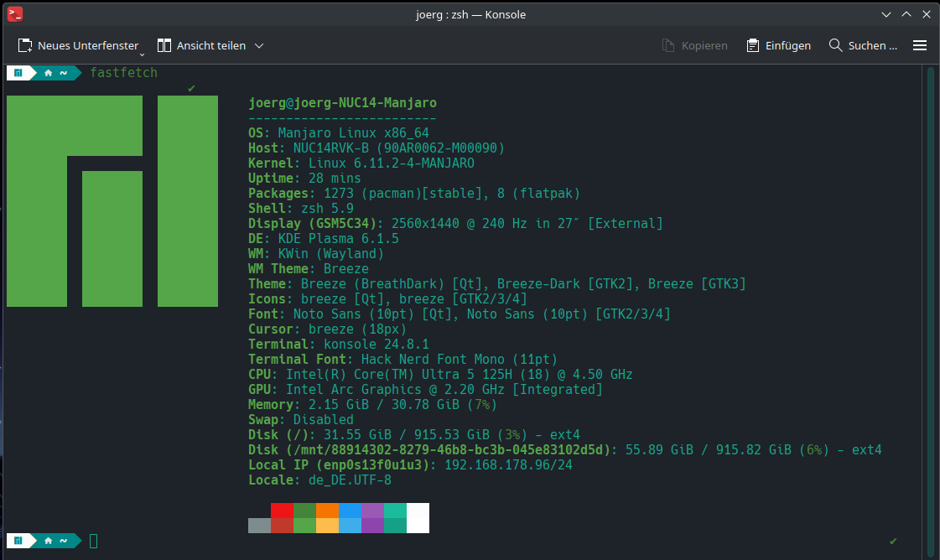Click the 'Theme: Breeze (BreathDark)' line

point(497,283)
